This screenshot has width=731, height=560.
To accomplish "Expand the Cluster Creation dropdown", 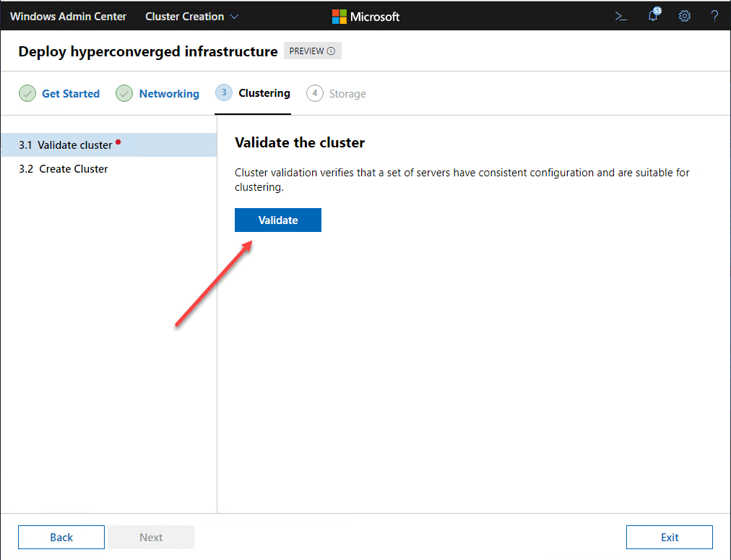I will point(192,17).
